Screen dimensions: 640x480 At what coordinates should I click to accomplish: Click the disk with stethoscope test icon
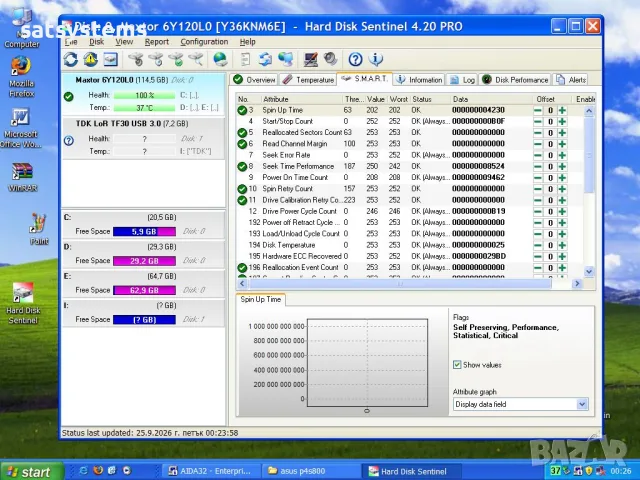pyautogui.click(x=136, y=60)
